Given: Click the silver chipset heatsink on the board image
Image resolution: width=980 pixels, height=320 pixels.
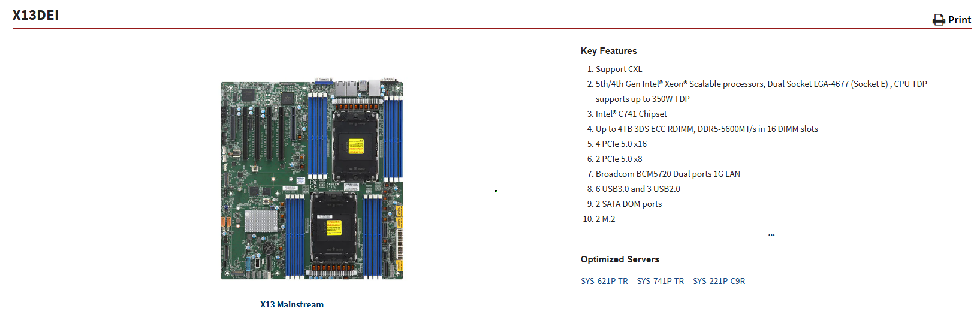Looking at the screenshot, I should tap(261, 221).
